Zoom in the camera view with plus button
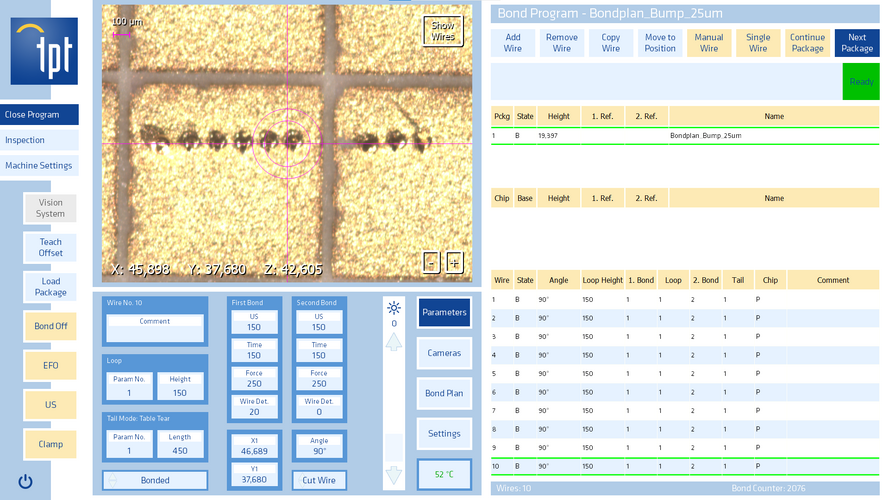 (x=454, y=262)
